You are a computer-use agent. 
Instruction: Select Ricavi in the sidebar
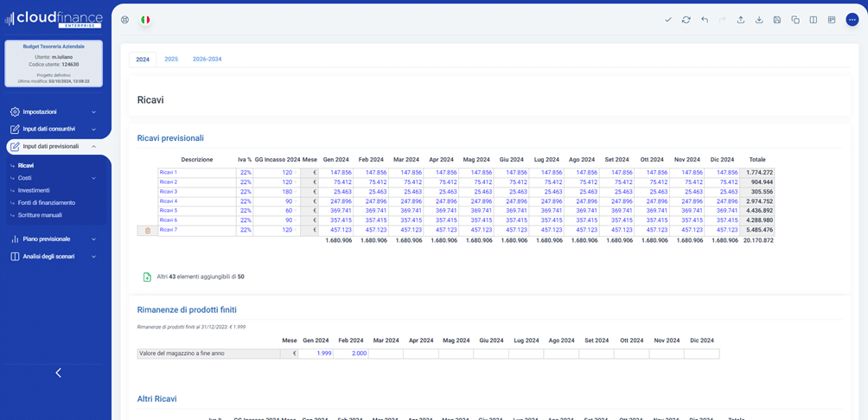26,165
